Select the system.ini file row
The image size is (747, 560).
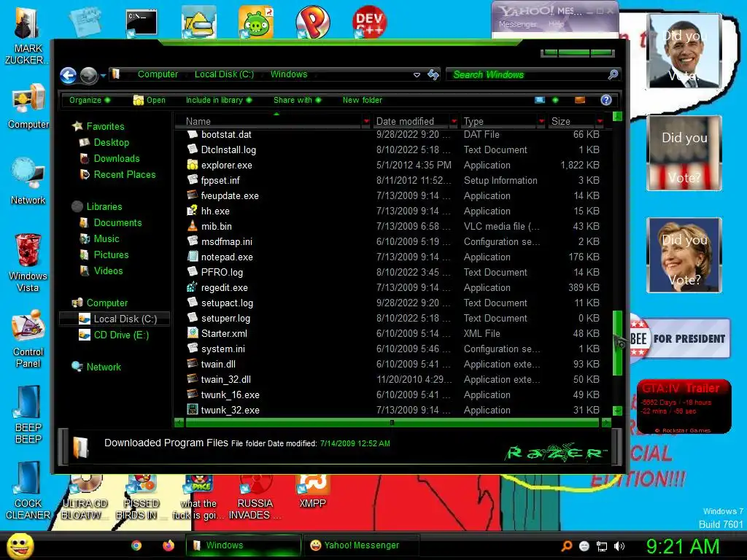[393, 349]
